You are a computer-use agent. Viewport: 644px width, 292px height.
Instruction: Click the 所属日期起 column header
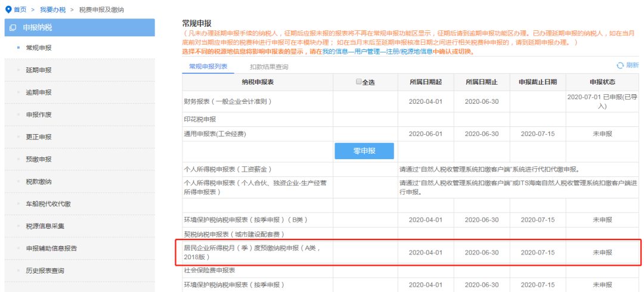[426, 82]
